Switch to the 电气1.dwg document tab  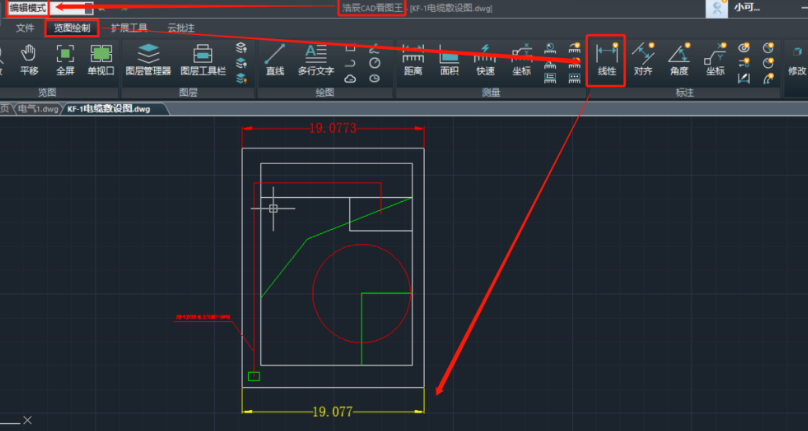click(x=37, y=108)
